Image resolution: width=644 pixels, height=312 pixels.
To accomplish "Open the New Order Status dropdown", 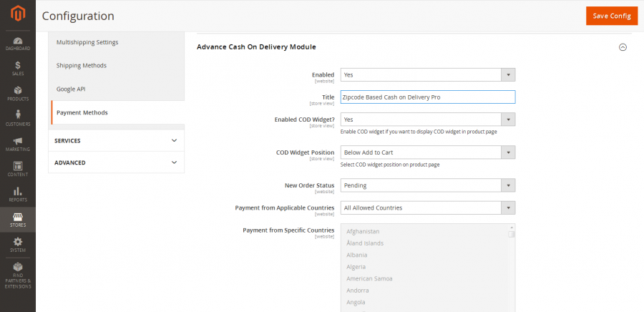I will 427,185.
